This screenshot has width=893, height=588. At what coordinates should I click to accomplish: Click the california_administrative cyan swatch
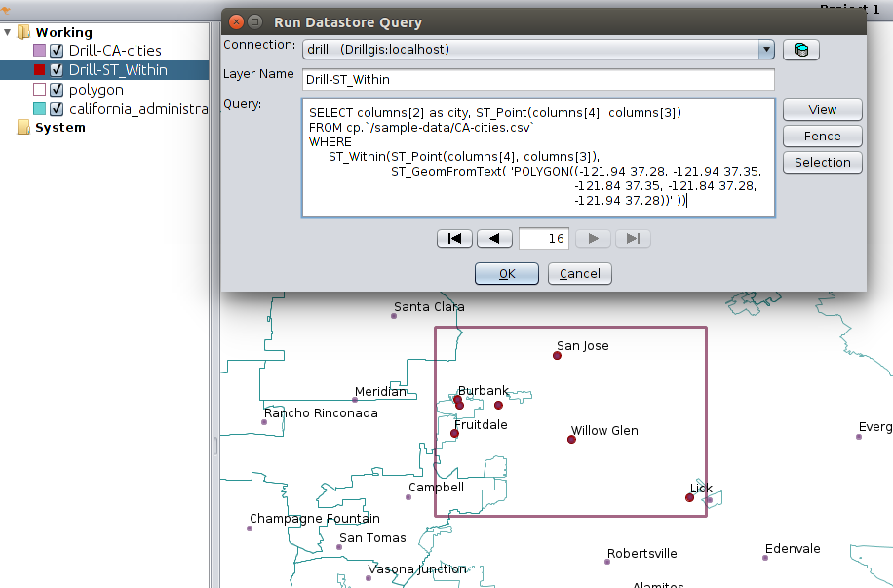tap(39, 109)
